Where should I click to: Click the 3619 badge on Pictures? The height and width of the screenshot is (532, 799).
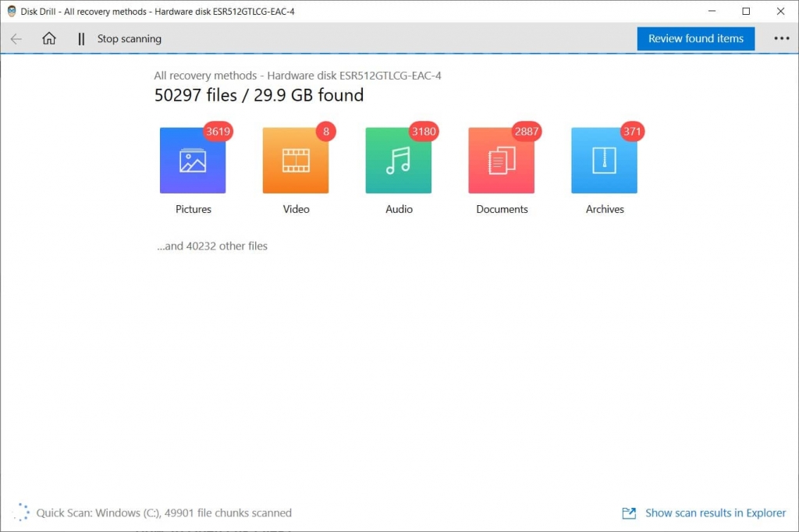pos(218,131)
